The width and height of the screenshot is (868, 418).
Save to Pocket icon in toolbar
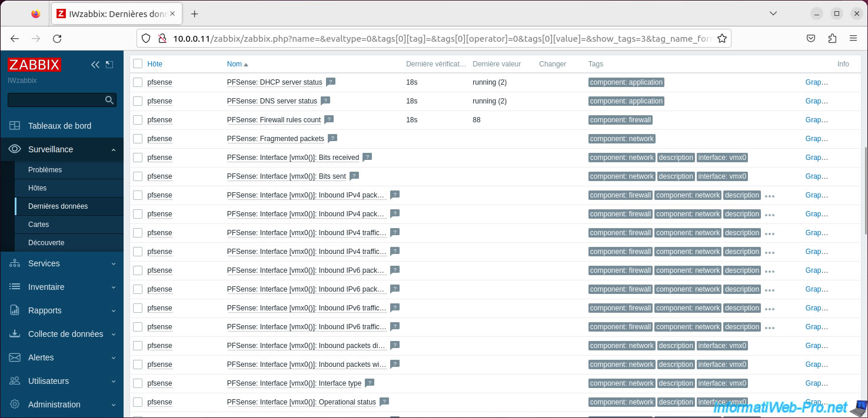[811, 39]
